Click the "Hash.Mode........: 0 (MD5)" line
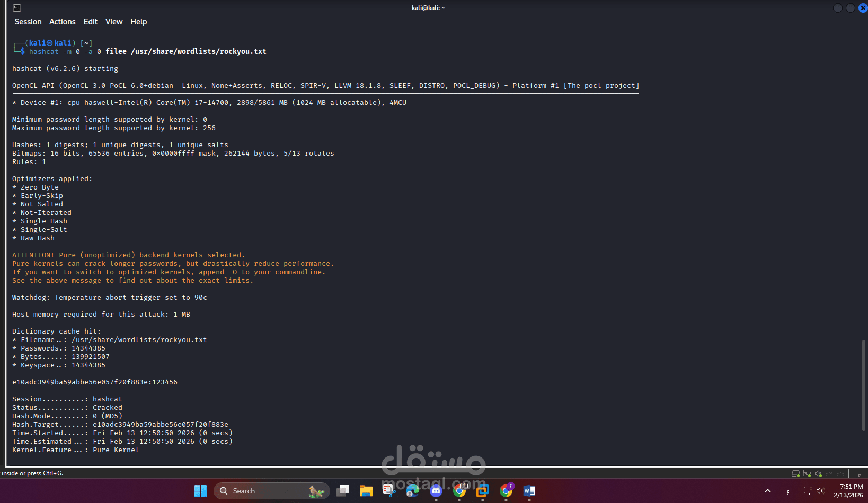This screenshot has width=868, height=503. tap(67, 416)
